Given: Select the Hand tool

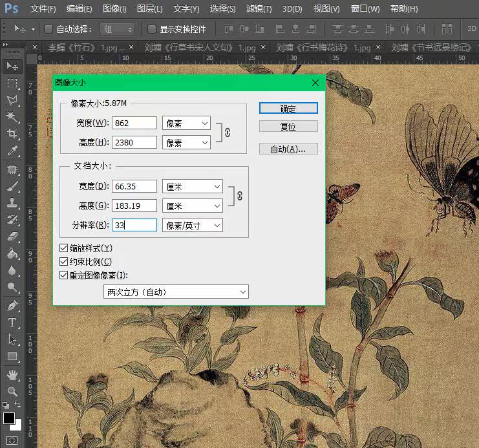Looking at the screenshot, I should (x=12, y=375).
